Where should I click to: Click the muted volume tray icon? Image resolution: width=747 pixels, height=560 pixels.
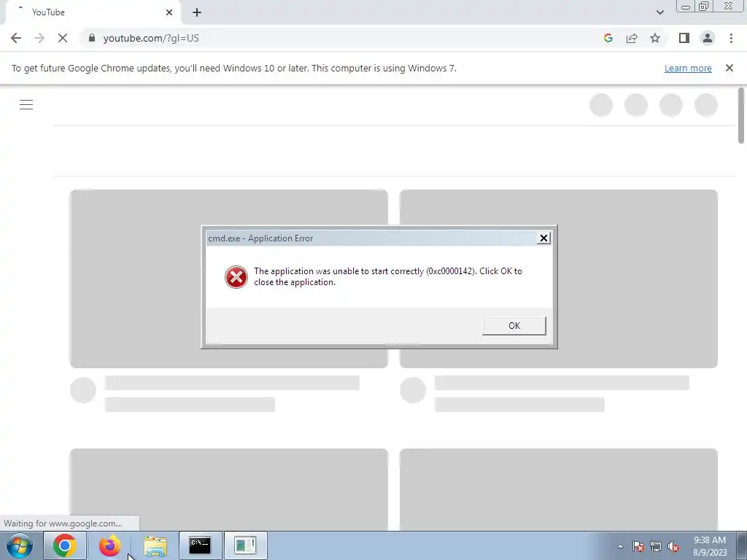pos(673,546)
